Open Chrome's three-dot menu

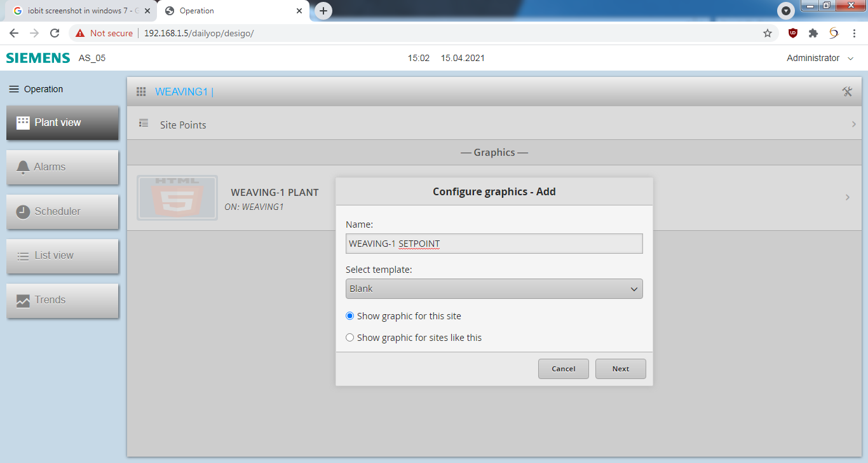(x=854, y=33)
